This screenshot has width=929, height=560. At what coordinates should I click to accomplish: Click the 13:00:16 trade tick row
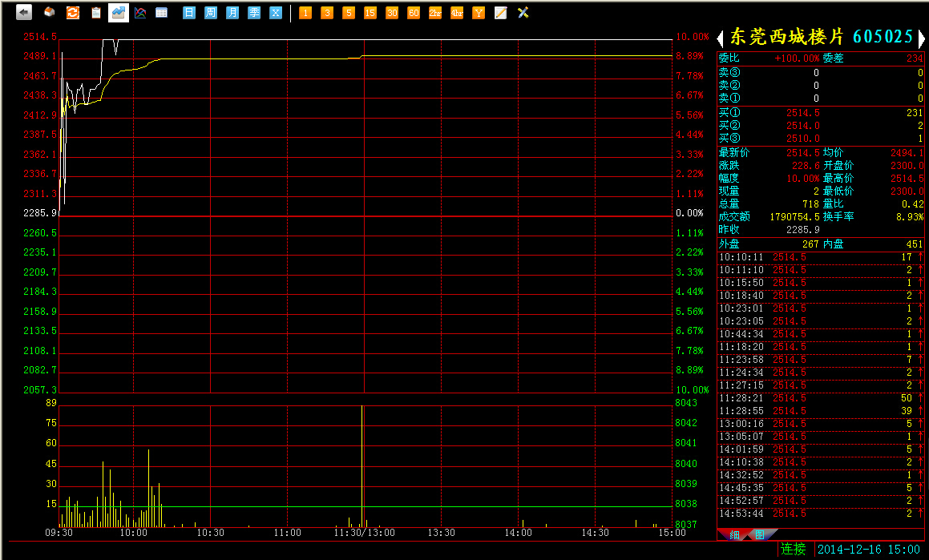click(x=821, y=424)
